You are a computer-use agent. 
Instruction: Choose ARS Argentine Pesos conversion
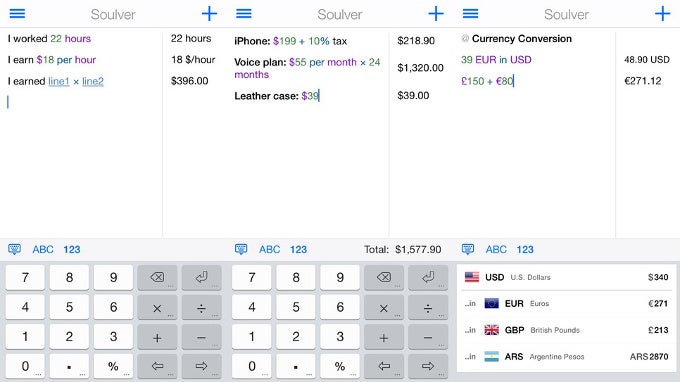pos(566,357)
